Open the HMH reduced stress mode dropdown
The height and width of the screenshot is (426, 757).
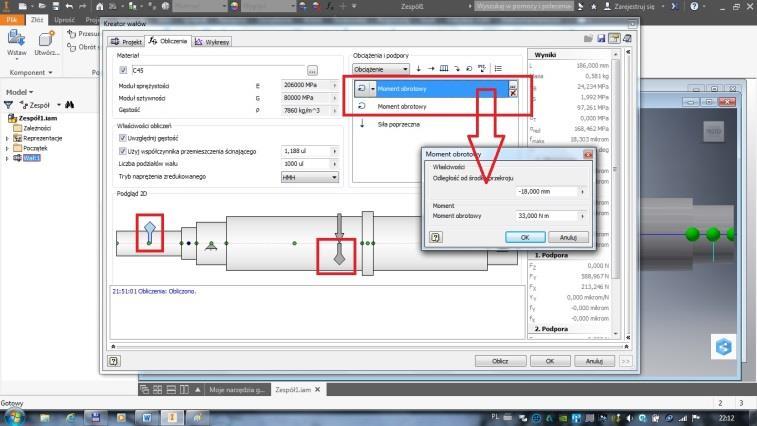tap(309, 177)
